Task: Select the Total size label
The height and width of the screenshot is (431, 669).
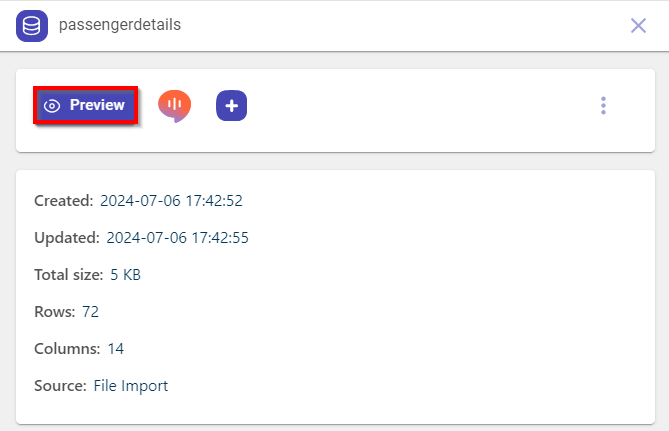Action: [68, 274]
